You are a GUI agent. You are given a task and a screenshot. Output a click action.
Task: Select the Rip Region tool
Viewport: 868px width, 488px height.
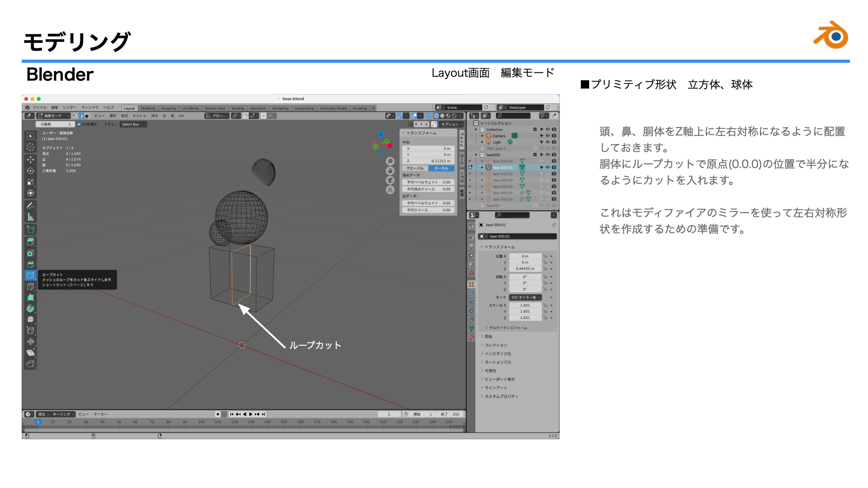(30, 364)
